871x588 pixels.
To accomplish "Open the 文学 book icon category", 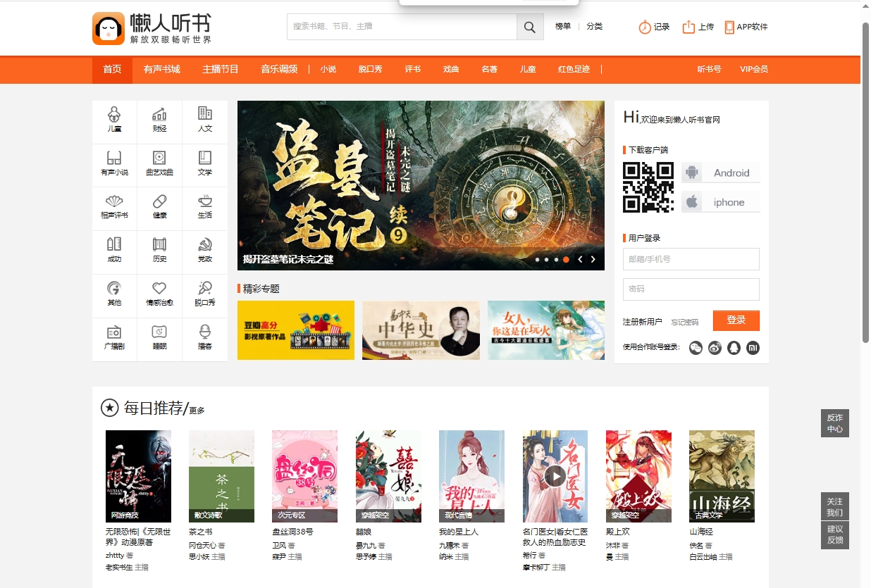I will tap(205, 163).
